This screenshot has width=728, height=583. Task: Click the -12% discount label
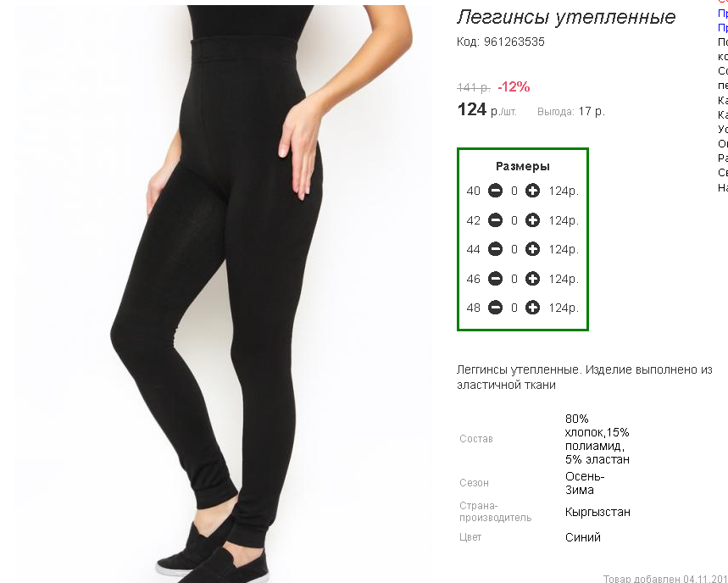pyautogui.click(x=514, y=86)
